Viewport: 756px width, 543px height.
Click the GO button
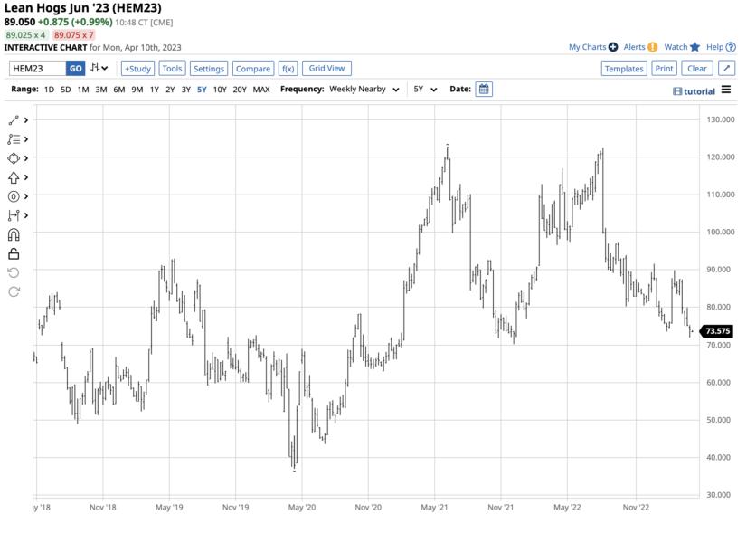(76, 69)
